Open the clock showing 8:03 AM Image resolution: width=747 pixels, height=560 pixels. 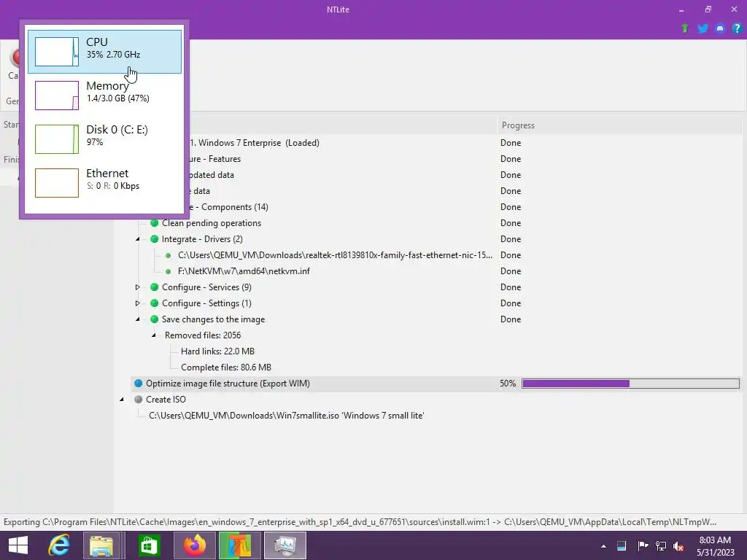coord(715,545)
